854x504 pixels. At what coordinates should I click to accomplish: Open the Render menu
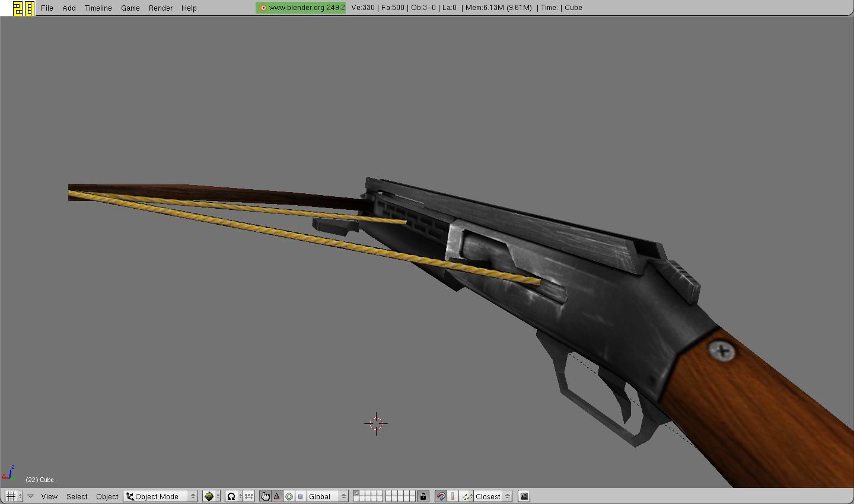161,8
